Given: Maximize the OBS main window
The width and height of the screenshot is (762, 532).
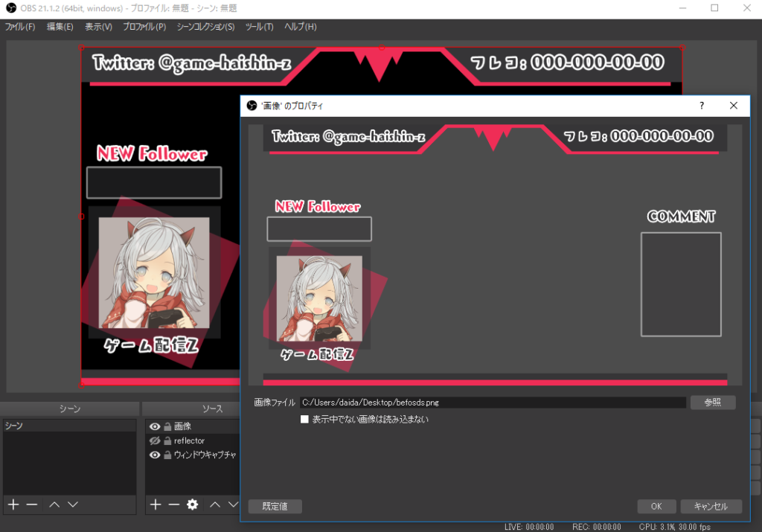Looking at the screenshot, I should [714, 7].
